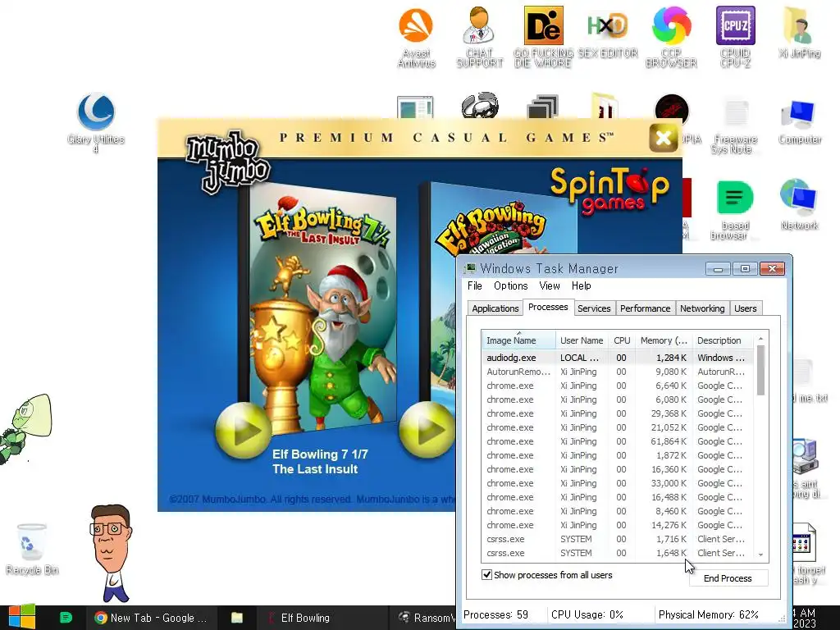Open the Chat Support desktop icon
This screenshot has height=630, width=840.
pos(479,36)
